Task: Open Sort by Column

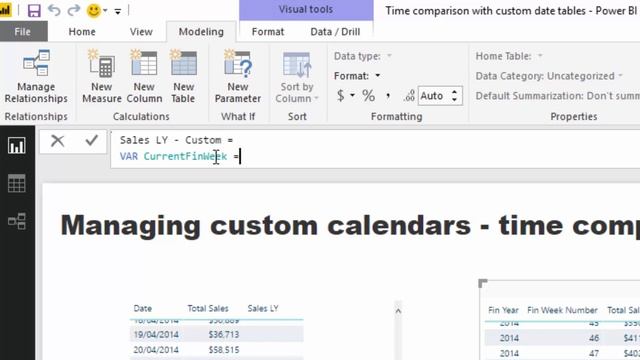Action: (x=297, y=76)
